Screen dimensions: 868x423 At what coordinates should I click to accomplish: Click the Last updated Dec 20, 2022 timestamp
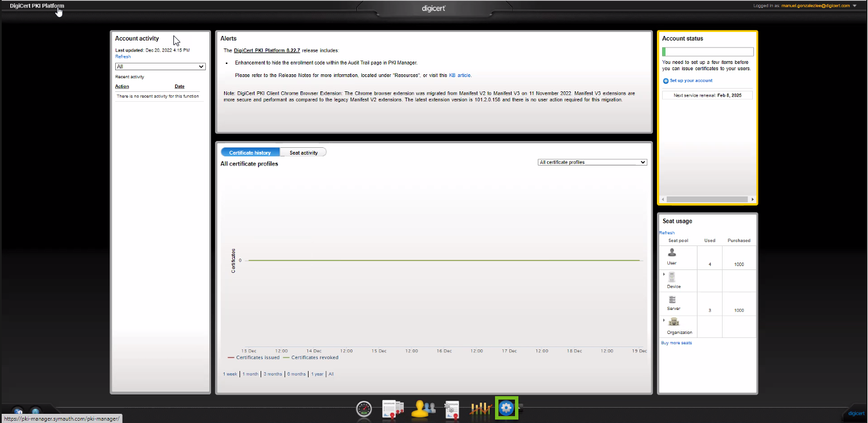coord(152,51)
